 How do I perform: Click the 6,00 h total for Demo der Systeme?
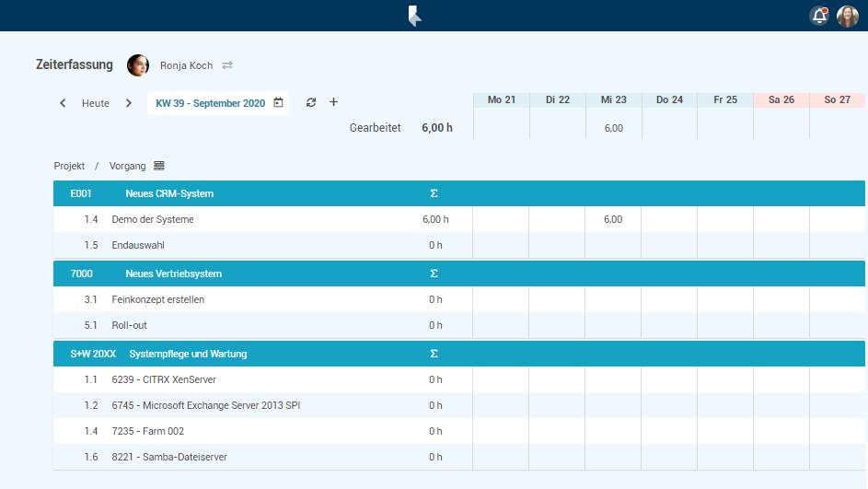click(435, 219)
